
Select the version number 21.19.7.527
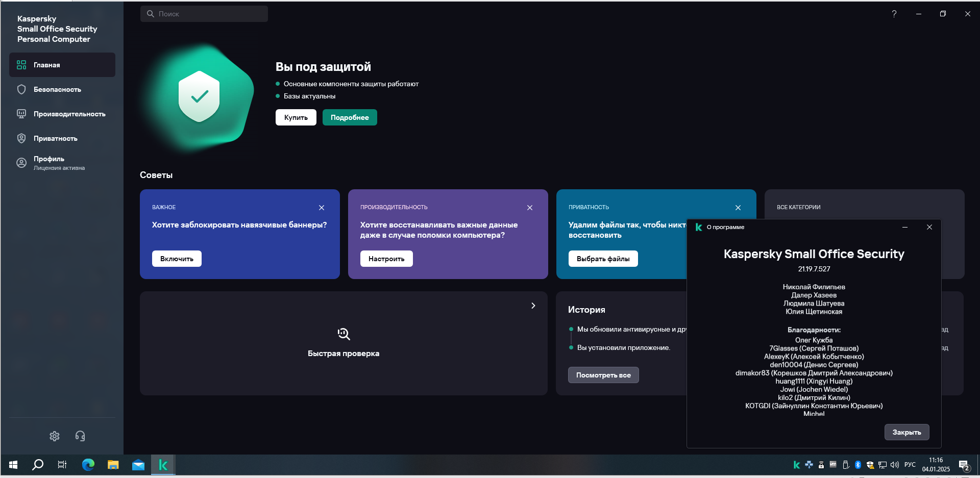814,269
